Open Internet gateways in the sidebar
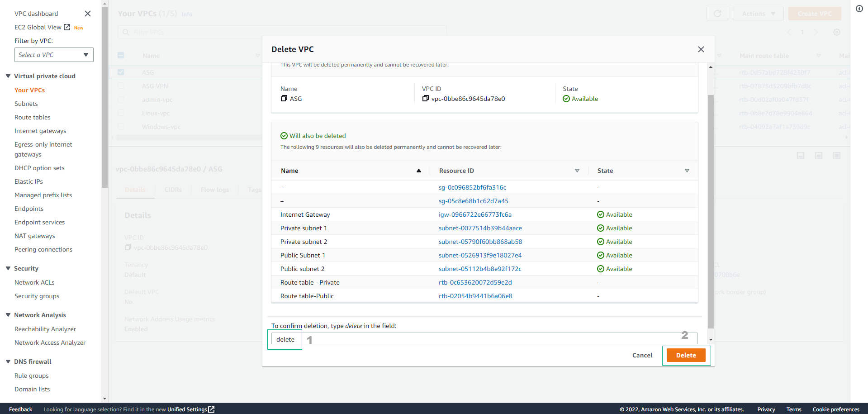The width and height of the screenshot is (868, 414). 40,131
